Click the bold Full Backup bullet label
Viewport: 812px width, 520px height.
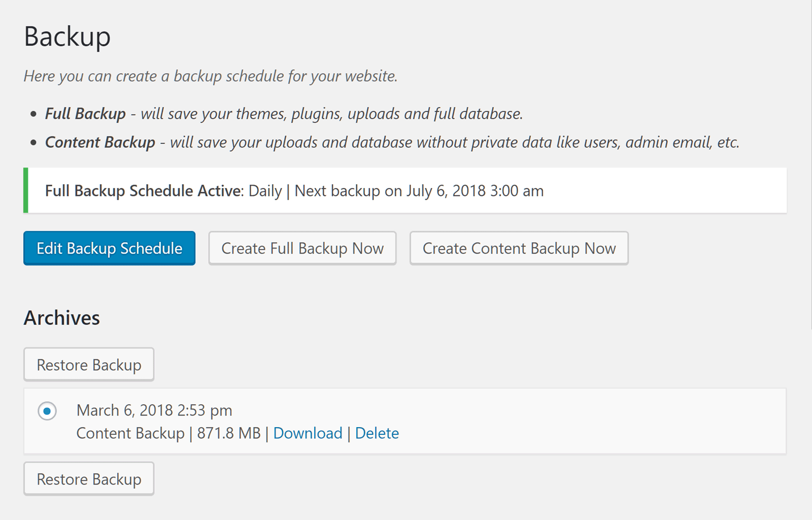(85, 114)
